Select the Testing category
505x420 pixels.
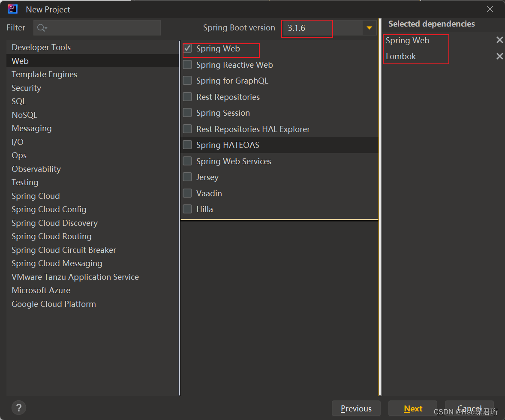pyautogui.click(x=93, y=183)
